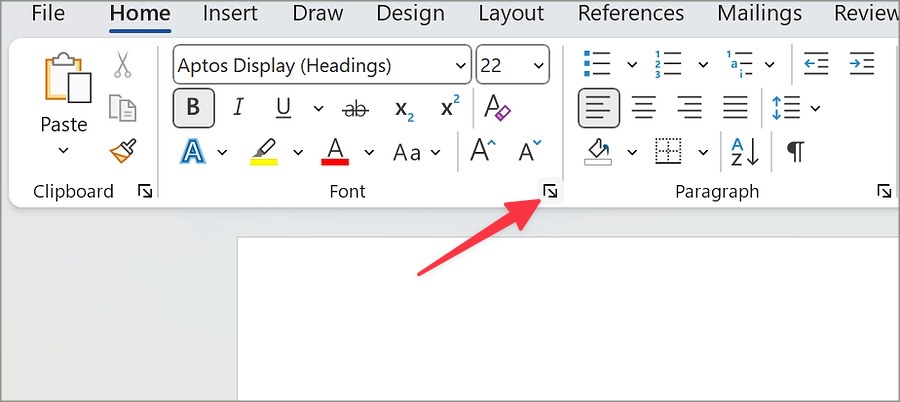Open the Layout ribbon tab
Viewport: 900px width, 402px height.
(x=511, y=14)
